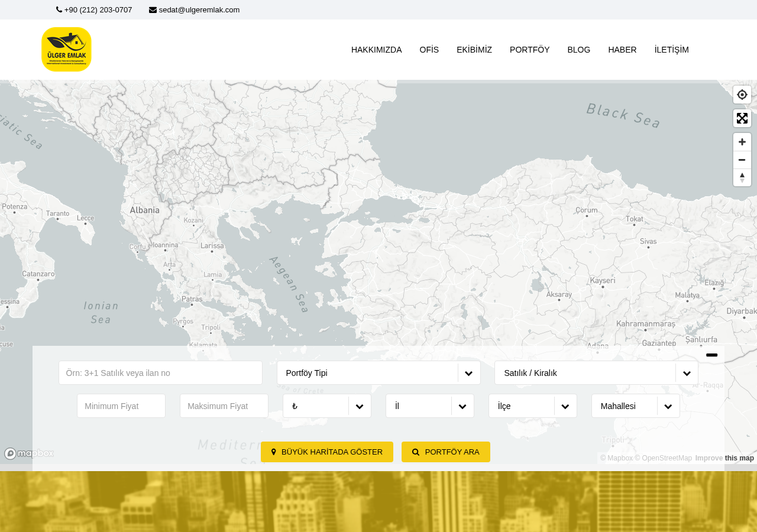Zoom out on the map
The height and width of the screenshot is (532, 757).
point(742,160)
